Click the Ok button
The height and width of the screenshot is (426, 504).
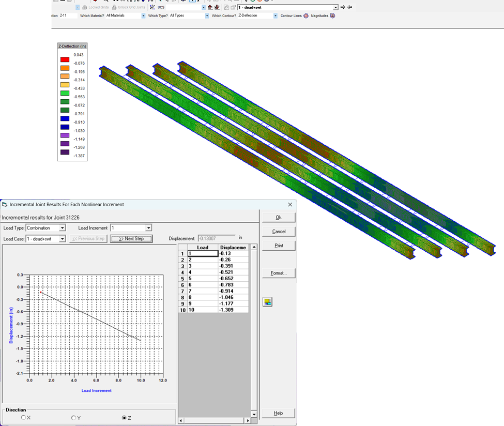tap(279, 217)
